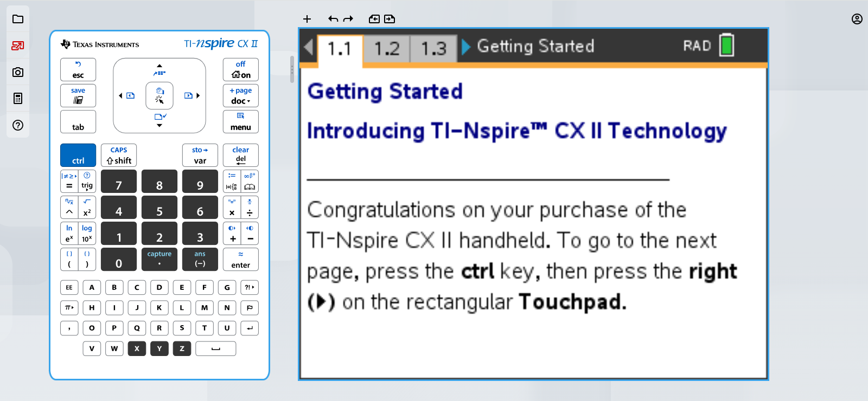Toggle the shift CAPS key
868x401 pixels.
[119, 156]
